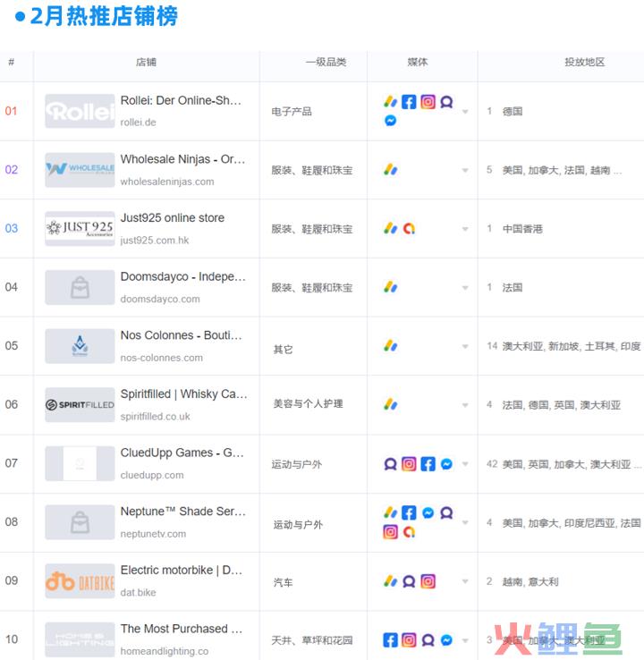Click Facebook icon in CluedUpp Games row
This screenshot has width=644, height=660.
pos(428,464)
